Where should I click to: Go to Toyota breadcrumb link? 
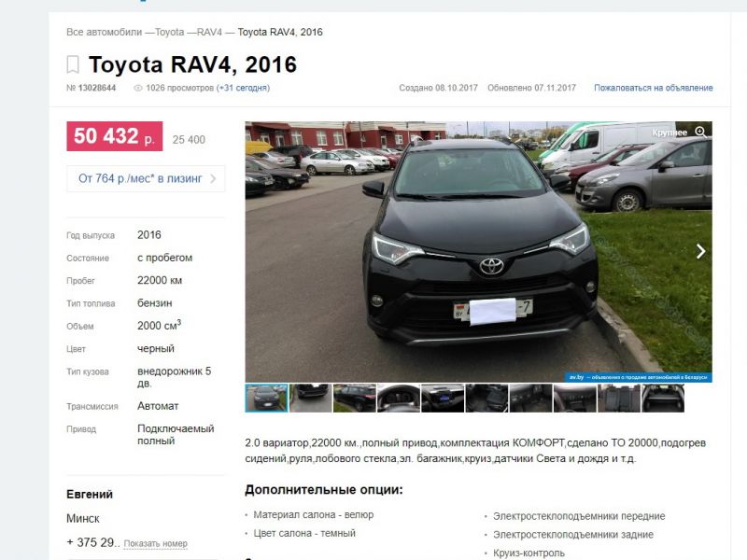point(170,32)
